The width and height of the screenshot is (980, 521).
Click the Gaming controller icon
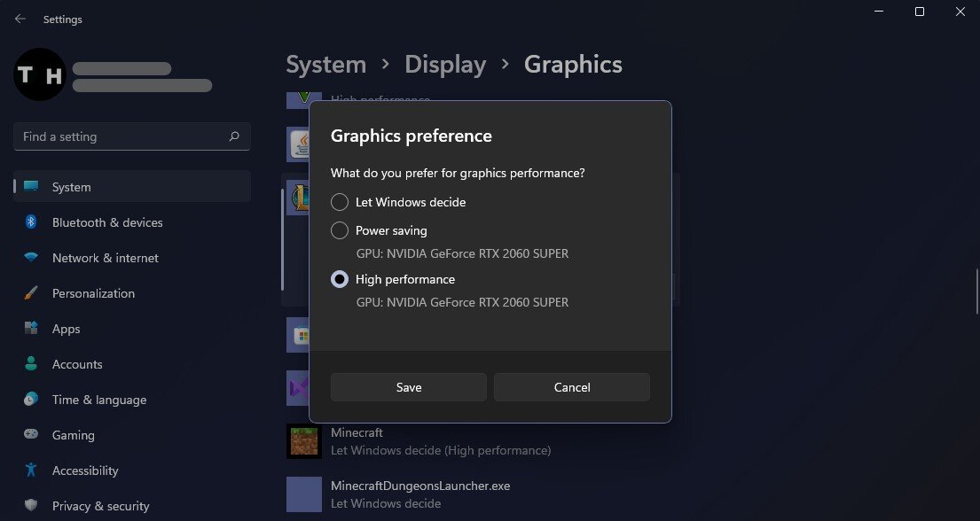[x=31, y=433]
